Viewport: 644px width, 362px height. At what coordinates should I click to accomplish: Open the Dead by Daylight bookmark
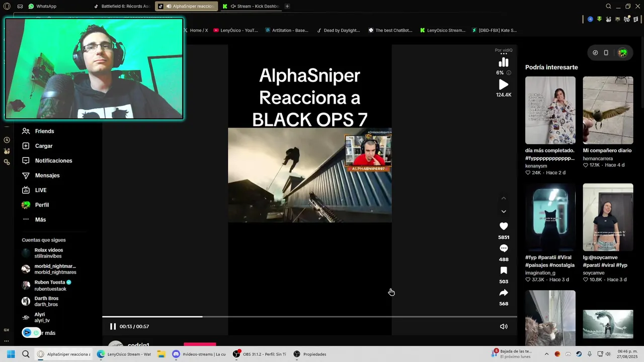pyautogui.click(x=339, y=30)
